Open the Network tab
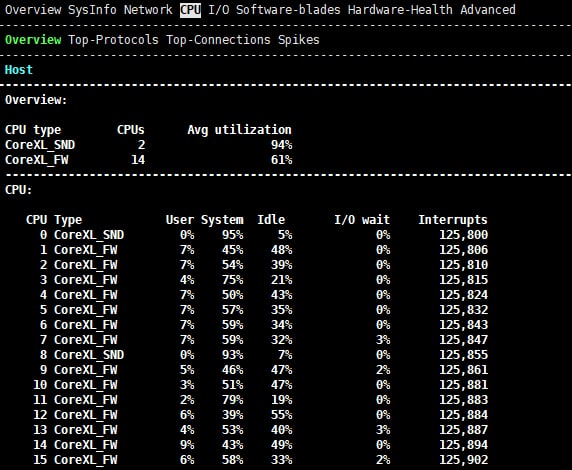 148,10
